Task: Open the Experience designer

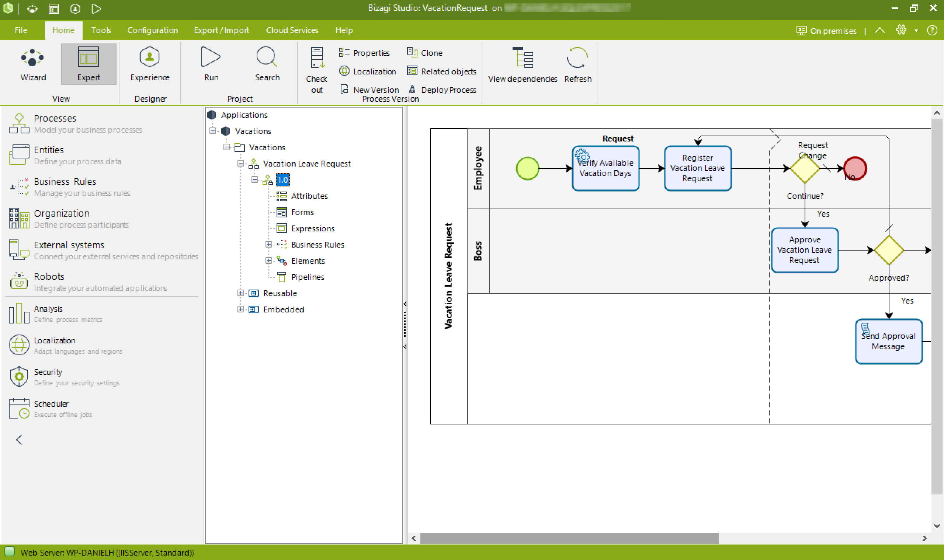Action: 150,64
